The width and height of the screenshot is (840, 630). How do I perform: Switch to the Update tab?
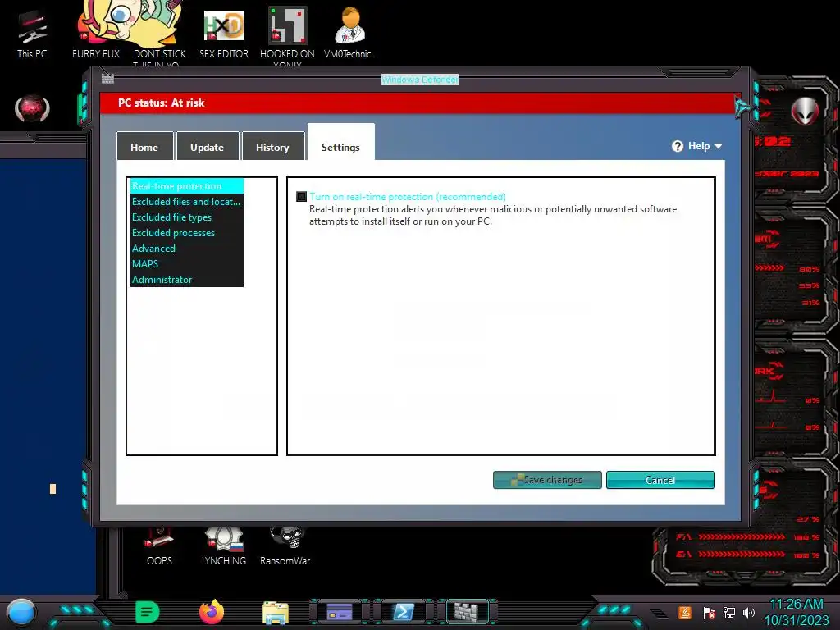(208, 146)
